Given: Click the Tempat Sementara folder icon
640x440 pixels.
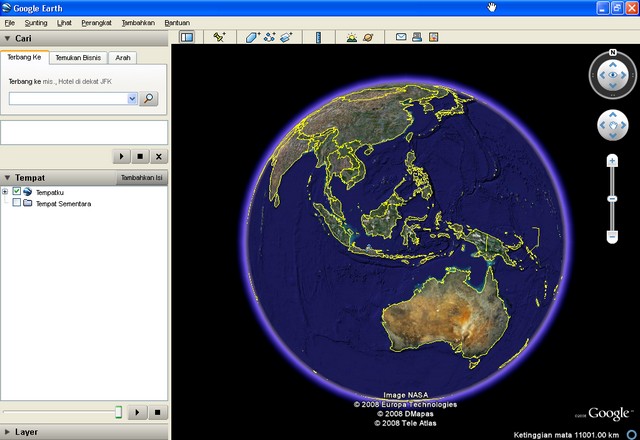Looking at the screenshot, I should (x=28, y=203).
